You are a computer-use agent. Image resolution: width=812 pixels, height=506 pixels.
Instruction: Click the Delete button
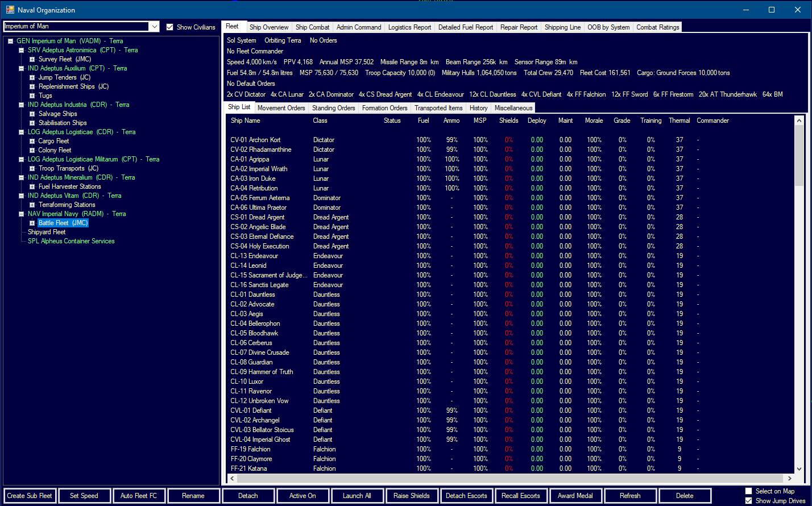[685, 496]
